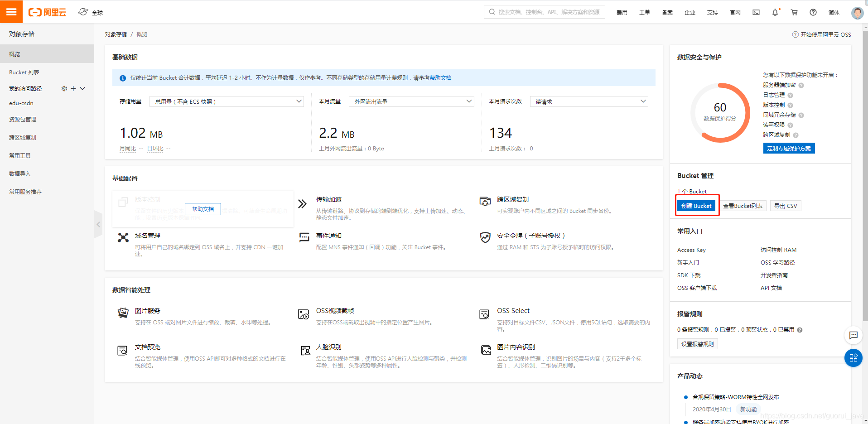
Task: Click the 图片内容识别 icon
Action: (486, 350)
